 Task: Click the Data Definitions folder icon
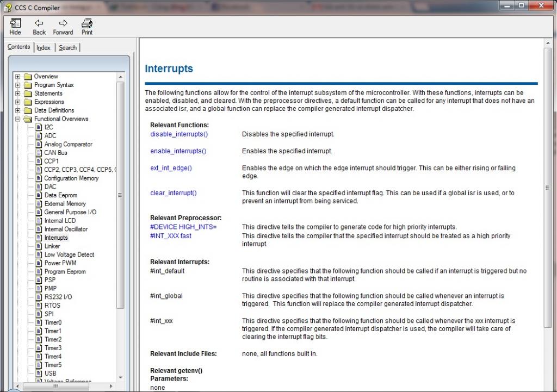(28, 111)
